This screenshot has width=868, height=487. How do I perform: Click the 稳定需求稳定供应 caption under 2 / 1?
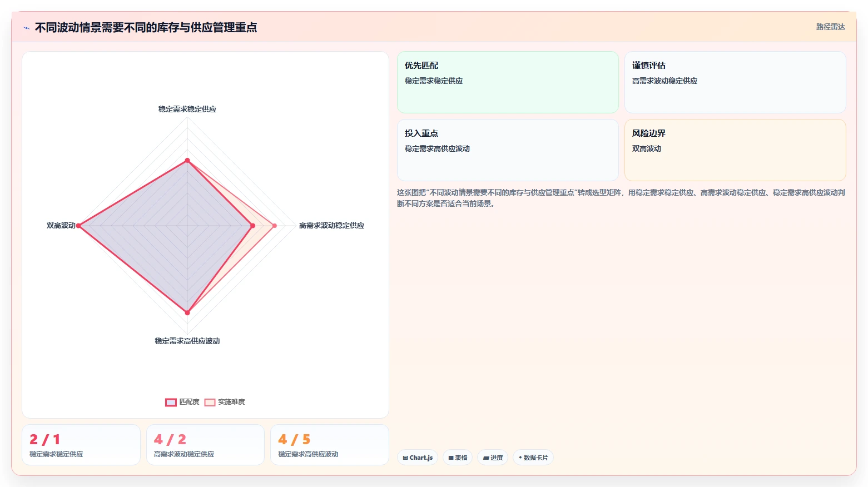(x=56, y=454)
